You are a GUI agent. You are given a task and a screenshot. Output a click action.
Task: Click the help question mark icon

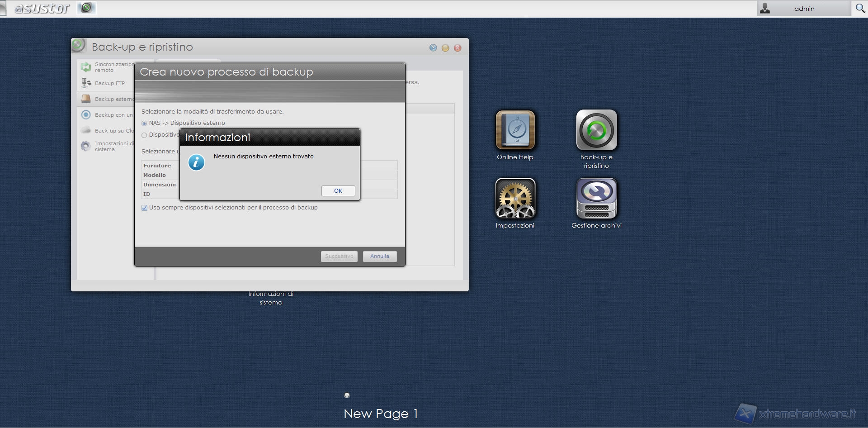(x=433, y=48)
